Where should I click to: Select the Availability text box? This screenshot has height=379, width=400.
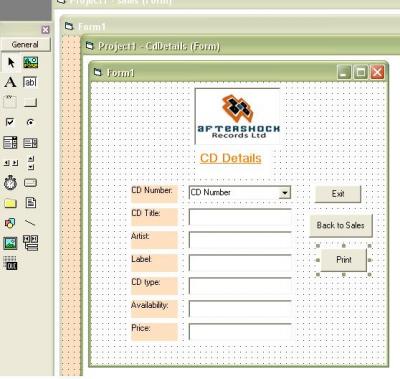point(240,309)
